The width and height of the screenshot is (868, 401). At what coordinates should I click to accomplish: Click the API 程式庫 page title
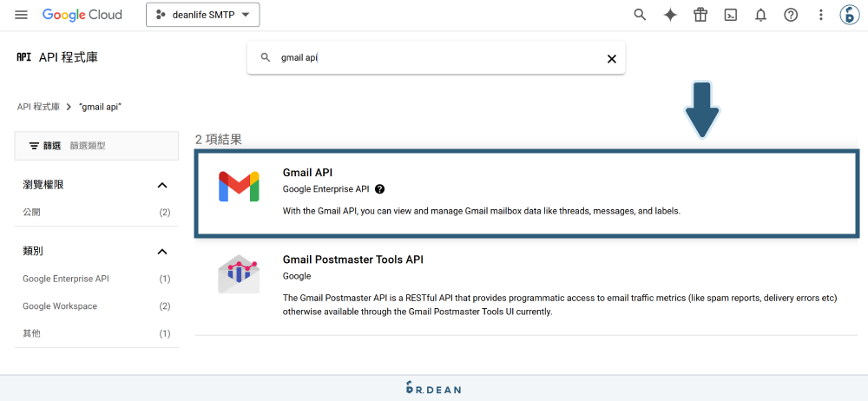(69, 57)
